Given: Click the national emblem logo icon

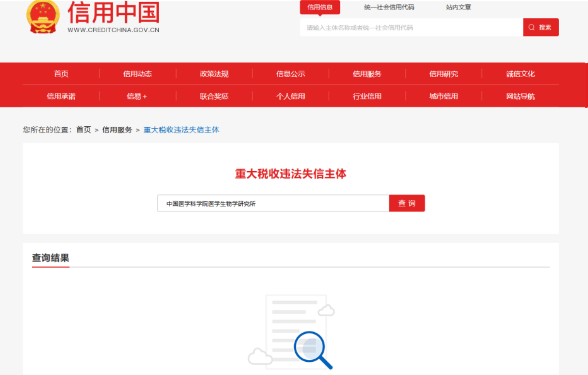Looking at the screenshot, I should 43,17.
